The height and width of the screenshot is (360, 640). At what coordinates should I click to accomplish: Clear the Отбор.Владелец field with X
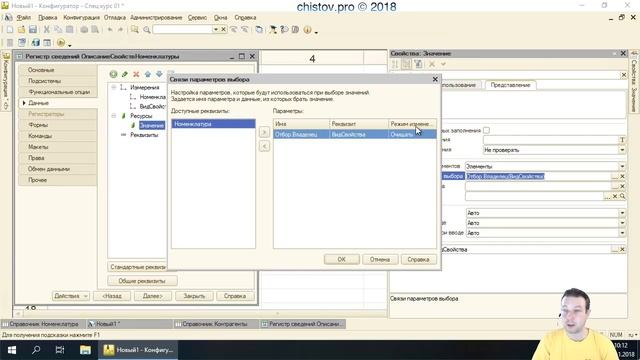point(622,176)
